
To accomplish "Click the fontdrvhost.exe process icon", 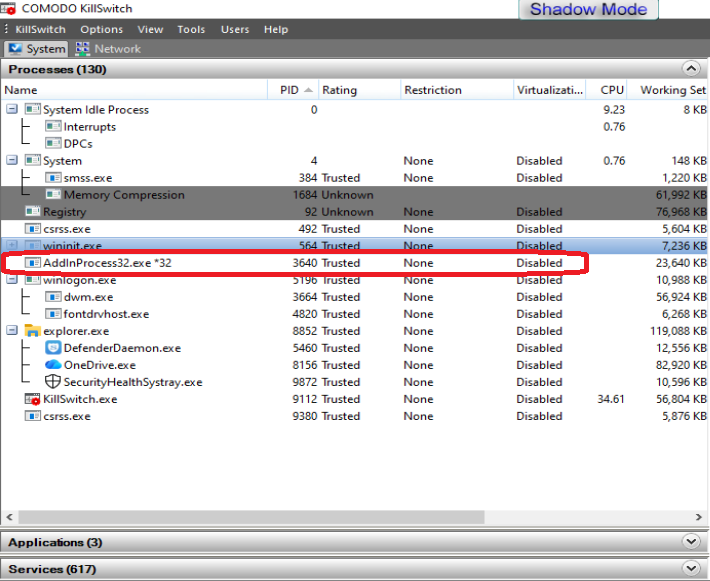I will pyautogui.click(x=53, y=314).
